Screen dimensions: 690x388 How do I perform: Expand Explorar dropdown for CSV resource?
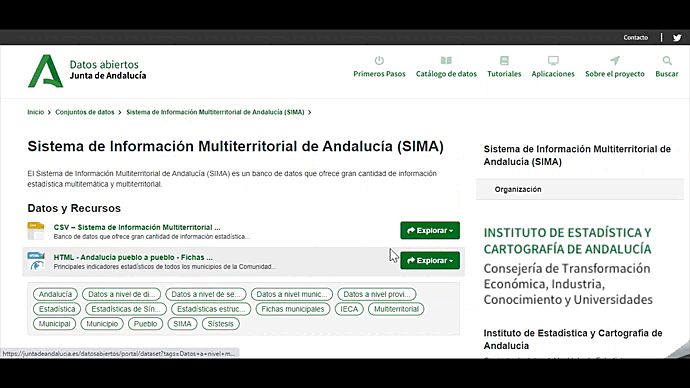tap(430, 231)
